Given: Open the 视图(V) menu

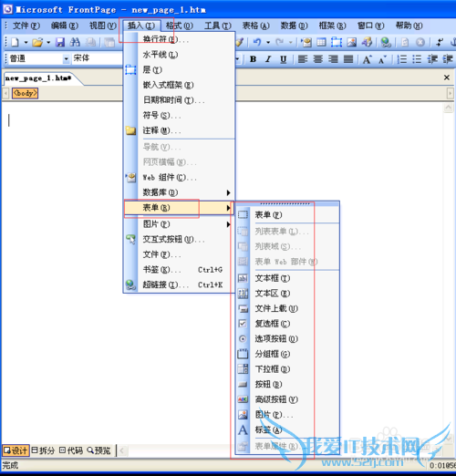Looking at the screenshot, I should 103,26.
